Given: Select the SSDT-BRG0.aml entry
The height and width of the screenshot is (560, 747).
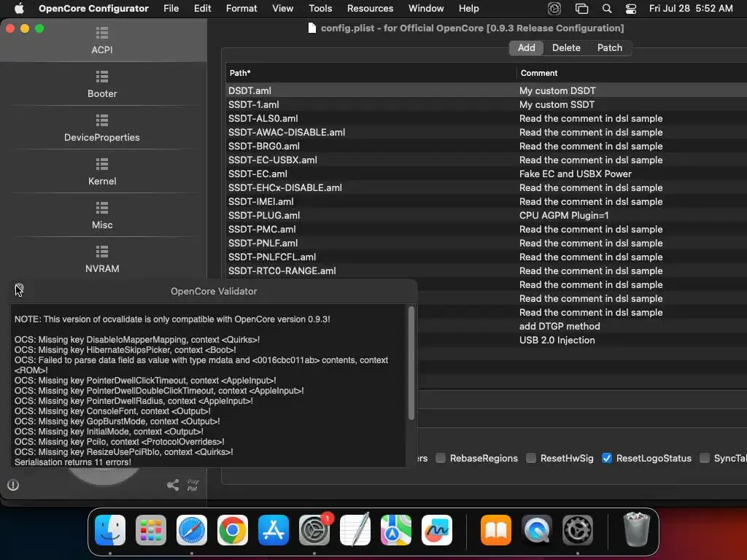Looking at the screenshot, I should [487, 146].
